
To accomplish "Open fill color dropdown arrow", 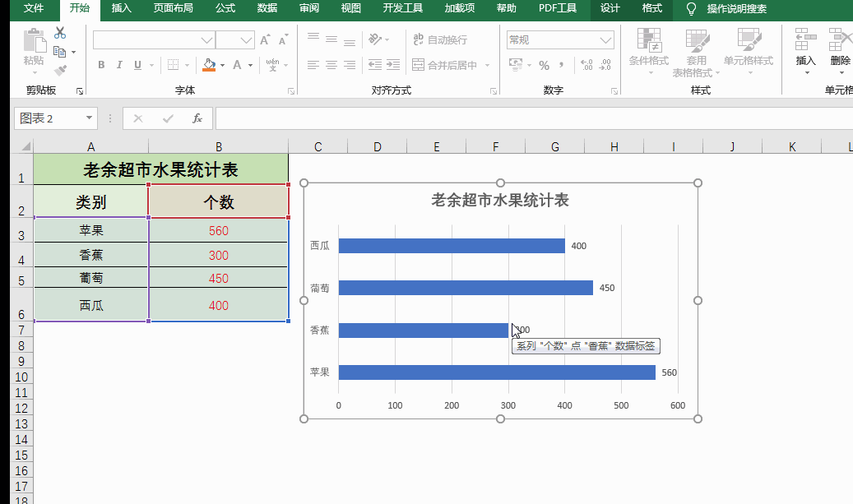I will 222,65.
